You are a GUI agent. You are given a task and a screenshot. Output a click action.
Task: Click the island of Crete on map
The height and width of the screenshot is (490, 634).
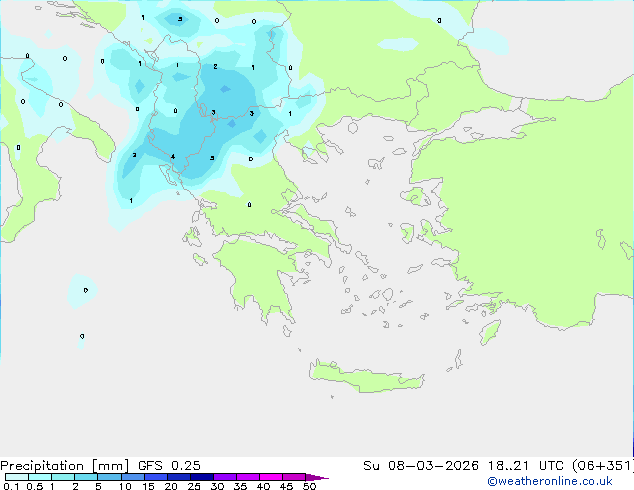366,376
